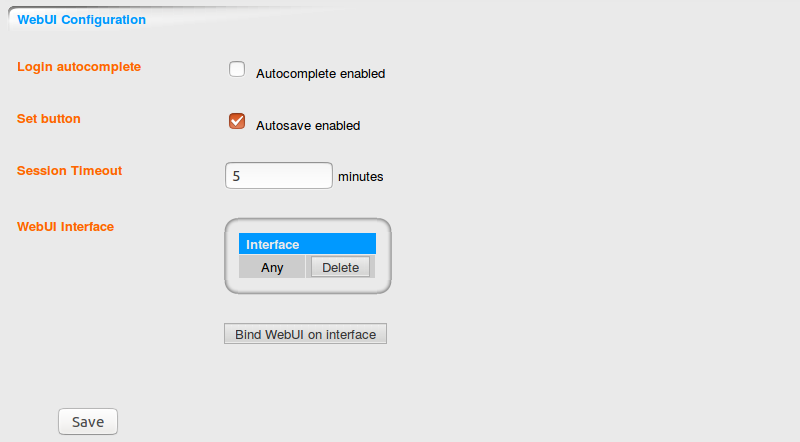Click the minutes unit text
Image resolution: width=800 pixels, height=442 pixels.
361,177
